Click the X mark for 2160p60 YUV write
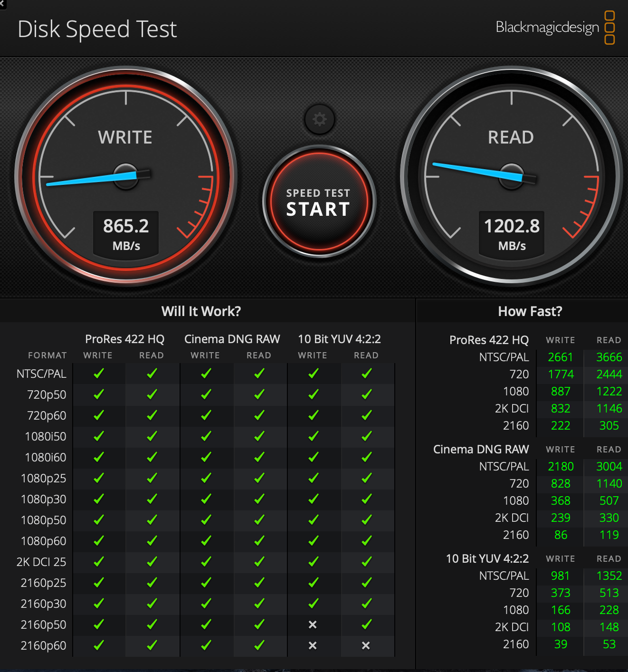The height and width of the screenshot is (672, 628). (x=313, y=645)
